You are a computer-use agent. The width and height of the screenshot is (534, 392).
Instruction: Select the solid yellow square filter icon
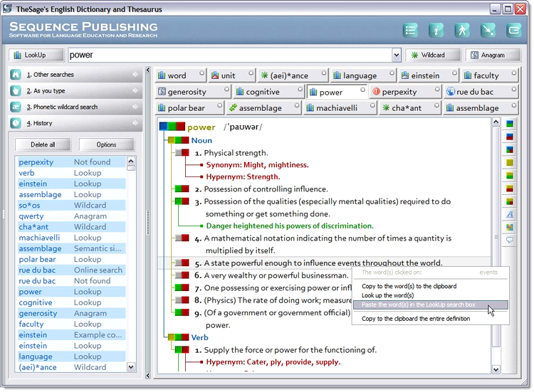[510, 162]
